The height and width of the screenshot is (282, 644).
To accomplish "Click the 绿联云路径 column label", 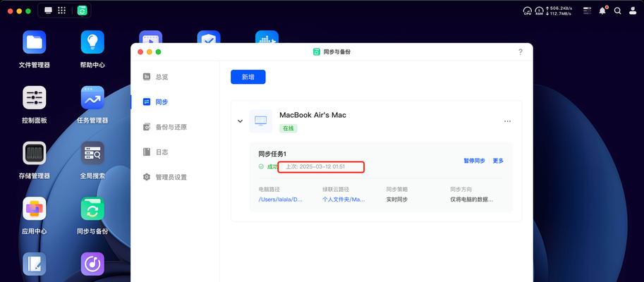I will point(336,190).
